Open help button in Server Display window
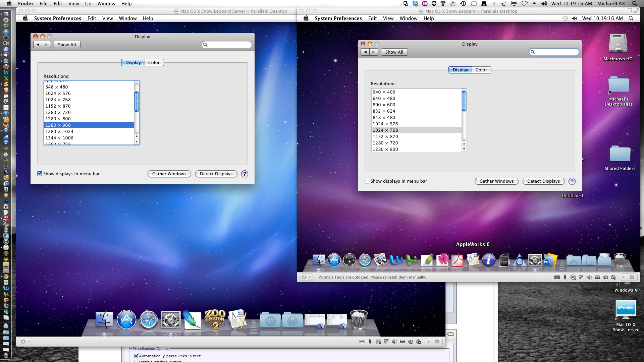This screenshot has height=362, width=644. pyautogui.click(x=245, y=174)
